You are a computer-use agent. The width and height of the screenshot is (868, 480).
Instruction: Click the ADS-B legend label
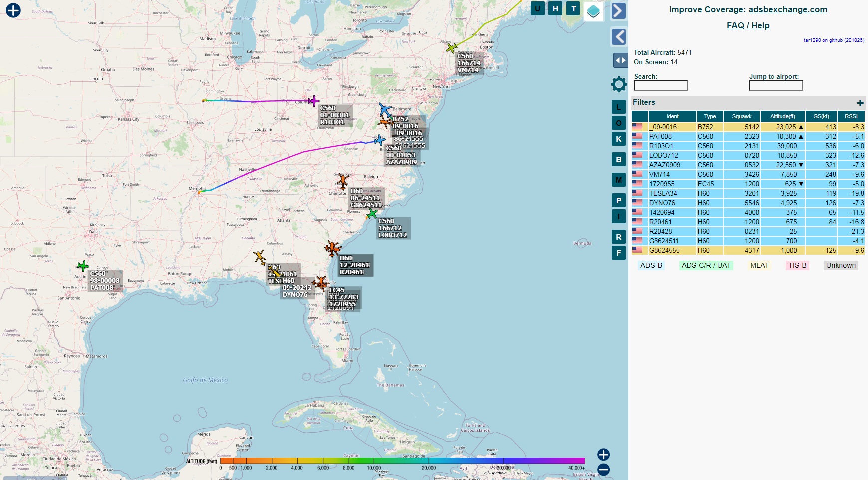click(651, 265)
